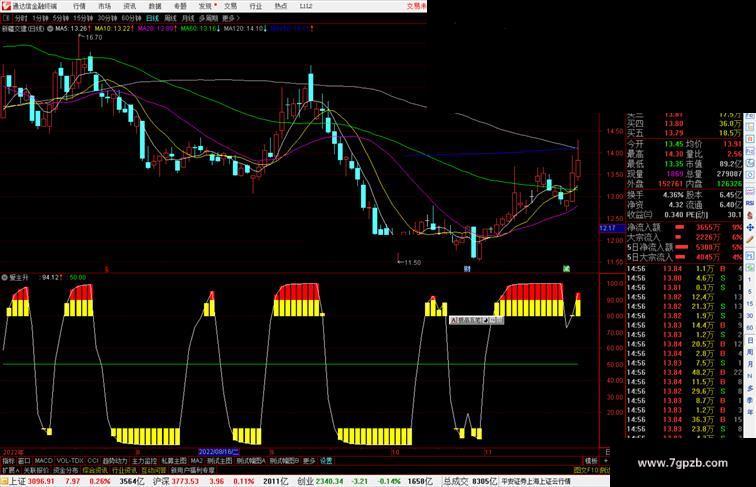Open 综合资讯 tab

95,470
